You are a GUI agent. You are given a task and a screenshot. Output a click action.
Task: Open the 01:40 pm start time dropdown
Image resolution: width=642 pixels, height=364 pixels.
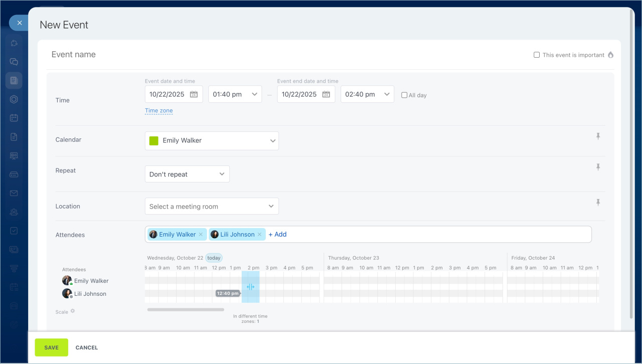coord(235,94)
